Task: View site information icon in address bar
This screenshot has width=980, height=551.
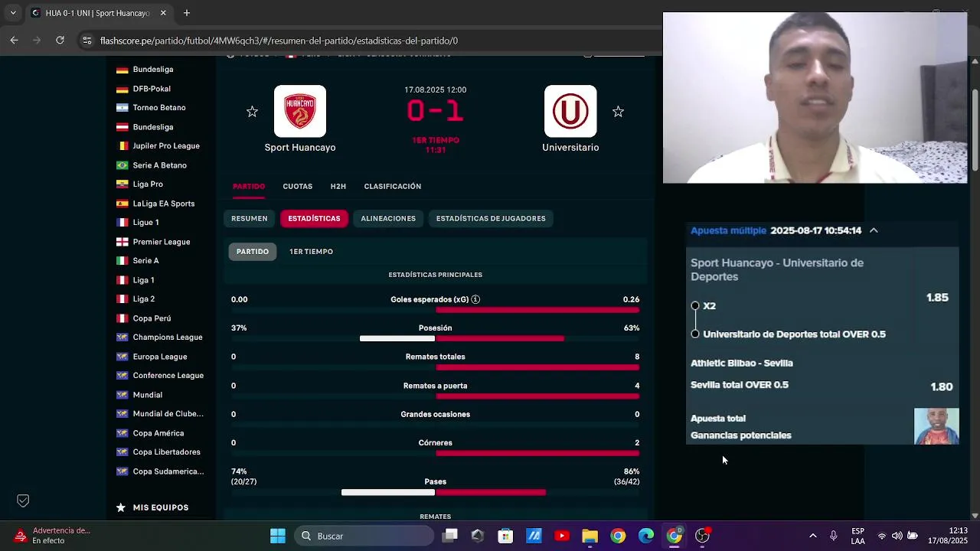Action: coord(87,41)
